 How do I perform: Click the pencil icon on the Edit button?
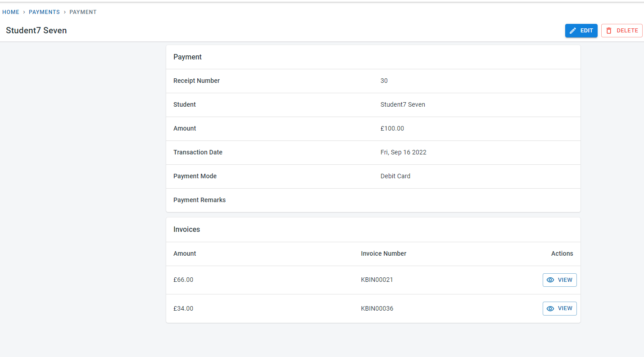tap(573, 31)
